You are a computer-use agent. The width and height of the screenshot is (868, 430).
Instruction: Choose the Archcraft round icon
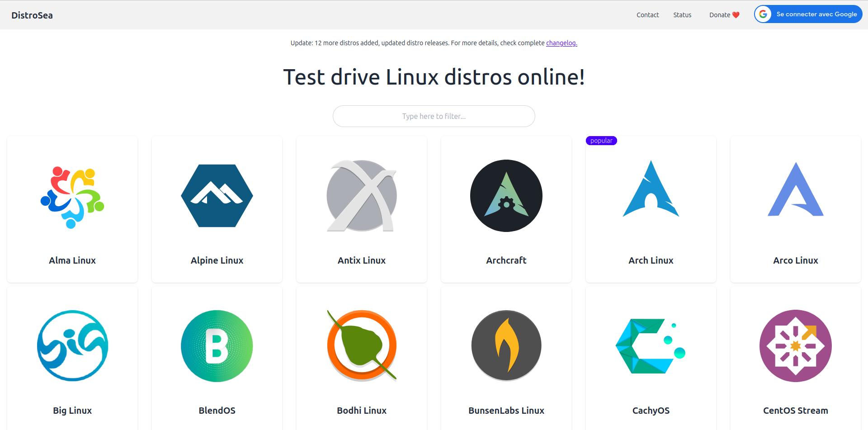pos(506,196)
